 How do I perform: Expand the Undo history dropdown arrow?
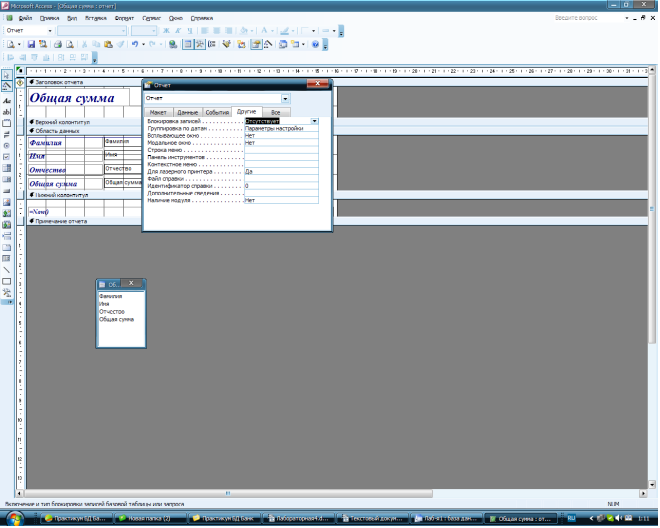coord(144,44)
